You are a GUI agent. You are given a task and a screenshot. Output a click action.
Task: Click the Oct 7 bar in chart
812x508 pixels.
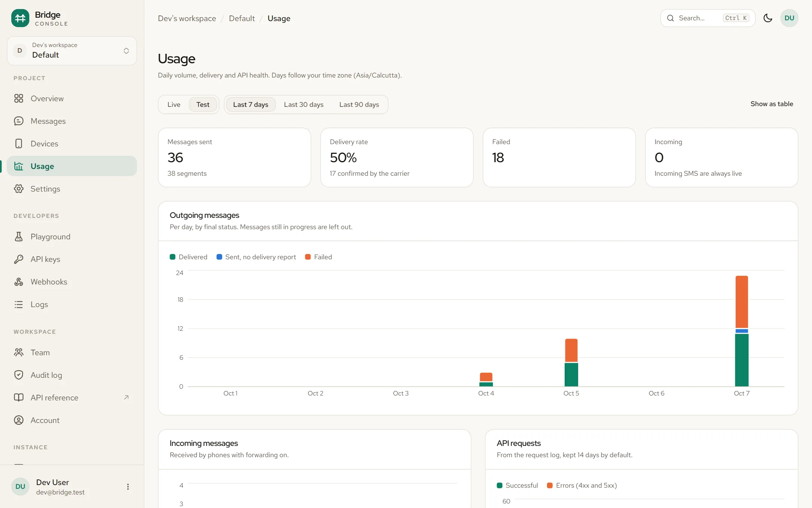pyautogui.click(x=742, y=331)
